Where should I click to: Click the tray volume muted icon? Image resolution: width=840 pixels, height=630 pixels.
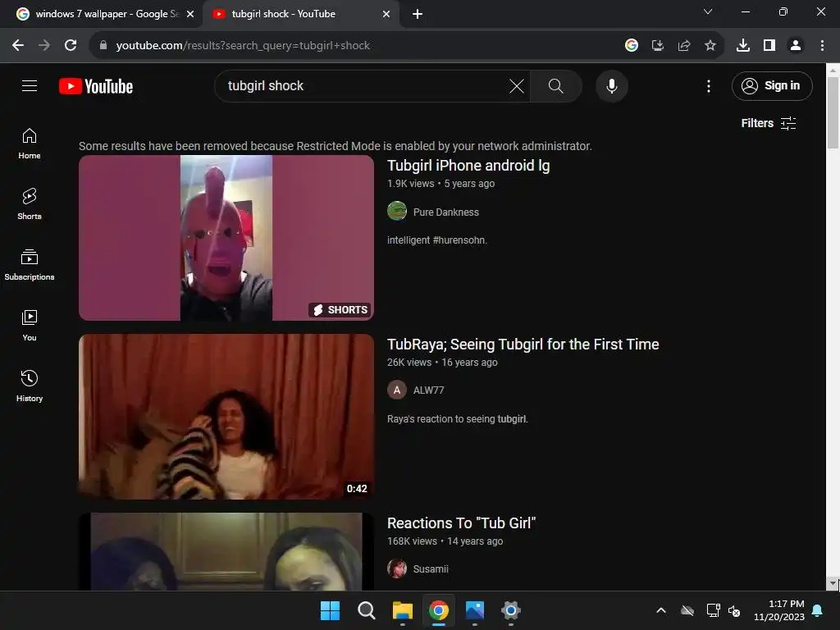tap(734, 610)
